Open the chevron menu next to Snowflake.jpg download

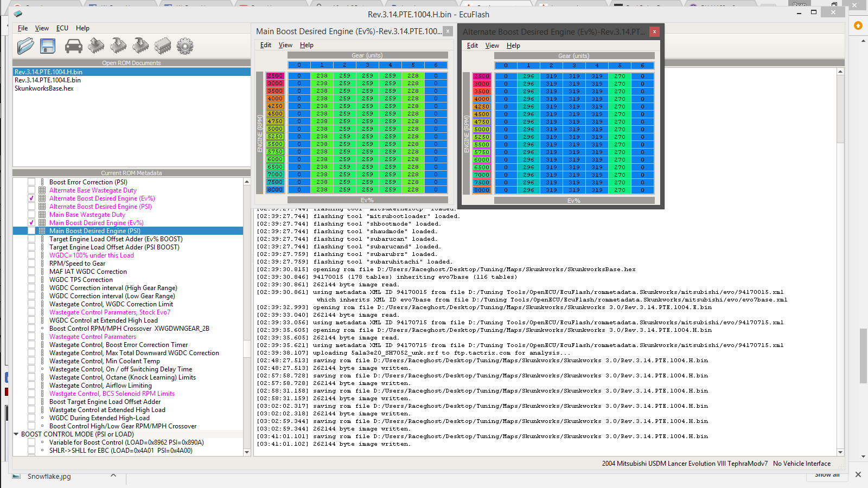click(x=113, y=476)
